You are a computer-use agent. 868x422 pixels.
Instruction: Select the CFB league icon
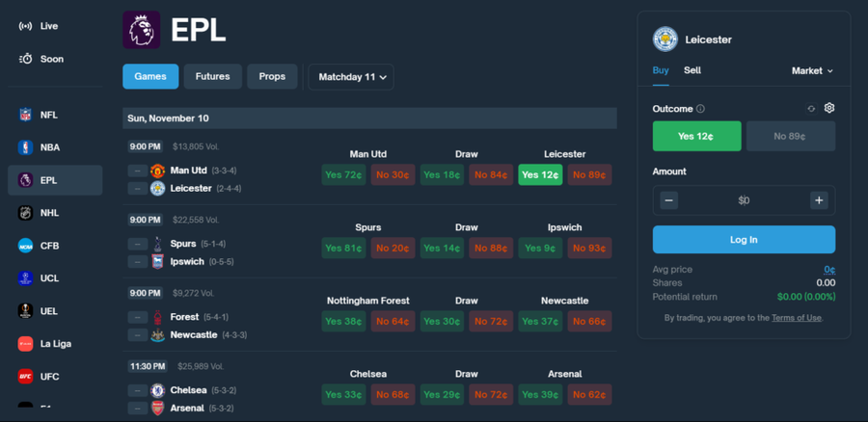(25, 246)
